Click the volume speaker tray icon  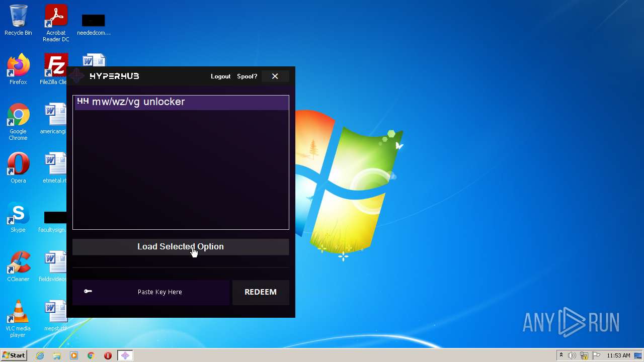(572, 355)
